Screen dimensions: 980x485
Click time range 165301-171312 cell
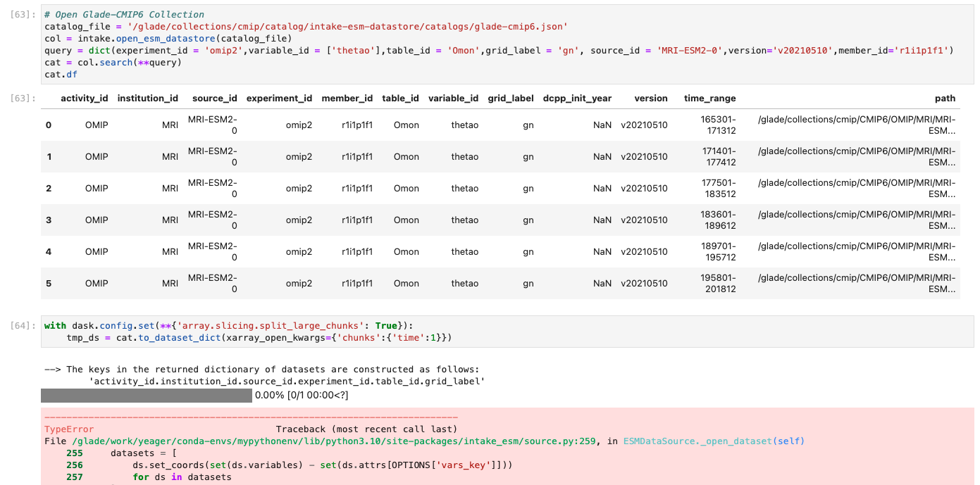718,125
